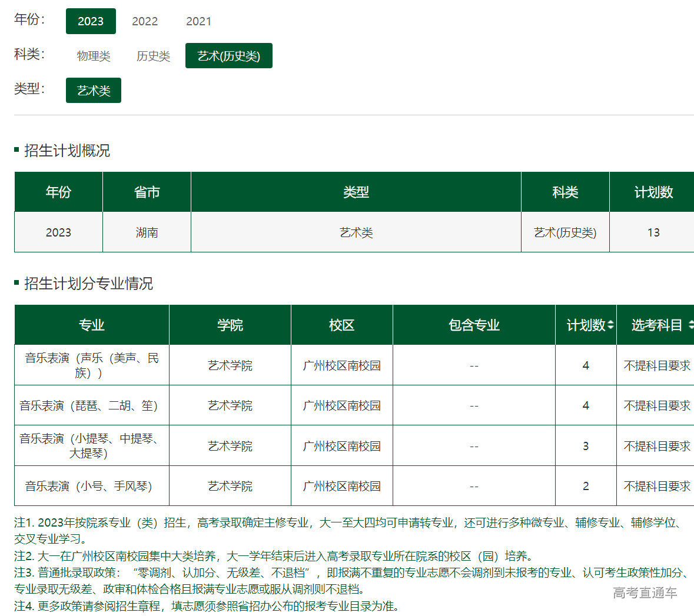This screenshot has width=694, height=616.
Task: Click the green square bullet beside 招生计划概况
Action: click(16, 150)
